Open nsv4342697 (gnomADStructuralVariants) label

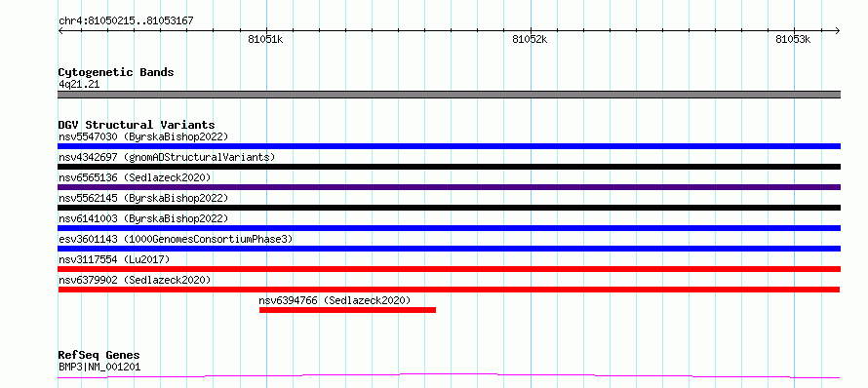(x=167, y=157)
